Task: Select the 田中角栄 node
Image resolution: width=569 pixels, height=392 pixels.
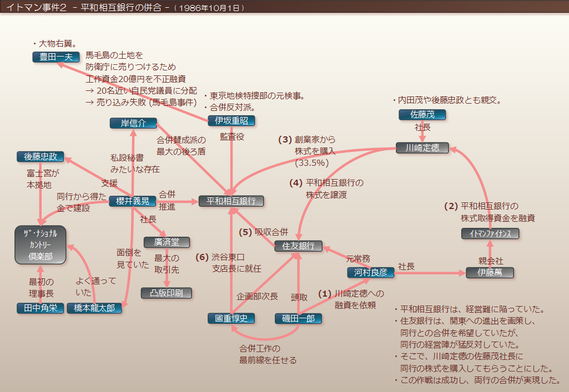Action: point(41,308)
